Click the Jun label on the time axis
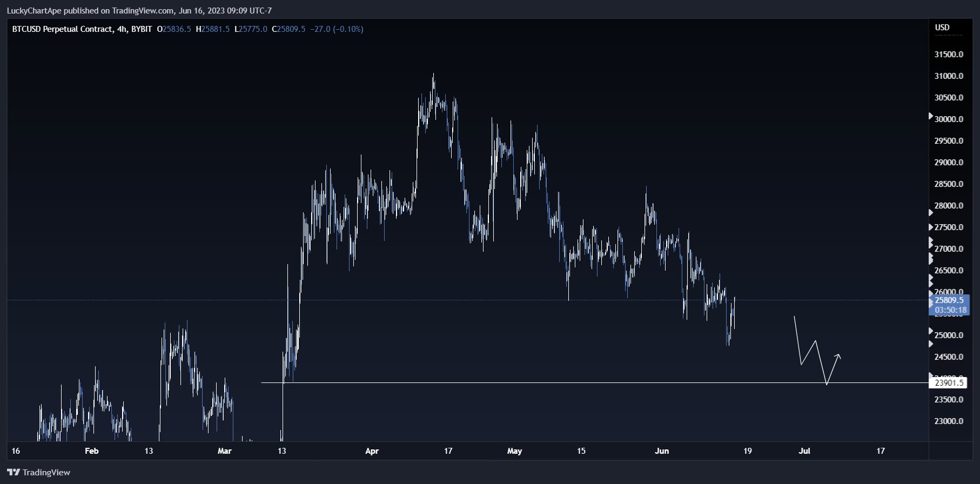 662,451
